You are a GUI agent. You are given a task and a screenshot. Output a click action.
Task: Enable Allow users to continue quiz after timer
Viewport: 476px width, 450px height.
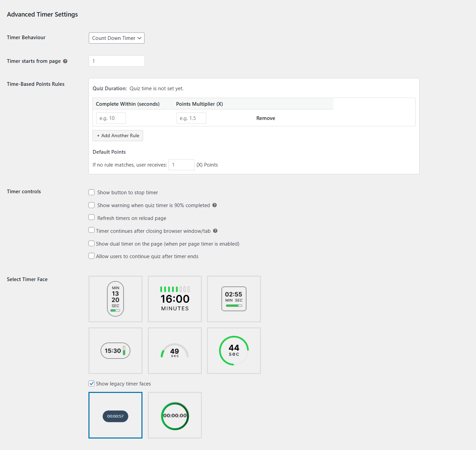pyautogui.click(x=91, y=256)
